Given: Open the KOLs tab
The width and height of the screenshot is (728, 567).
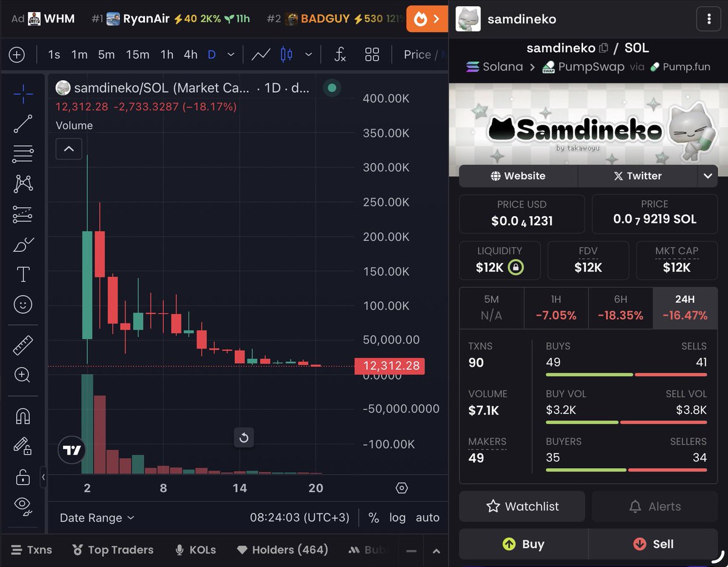Looking at the screenshot, I should 195,550.
